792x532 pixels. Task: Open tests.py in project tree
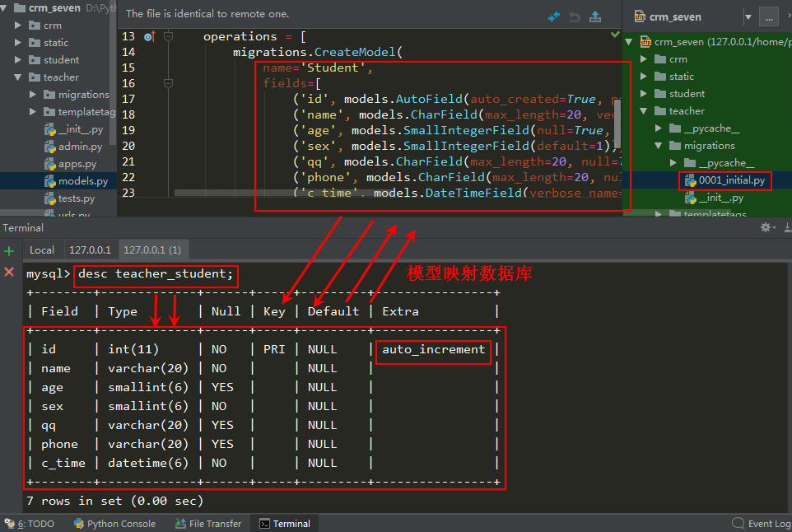[x=70, y=198]
